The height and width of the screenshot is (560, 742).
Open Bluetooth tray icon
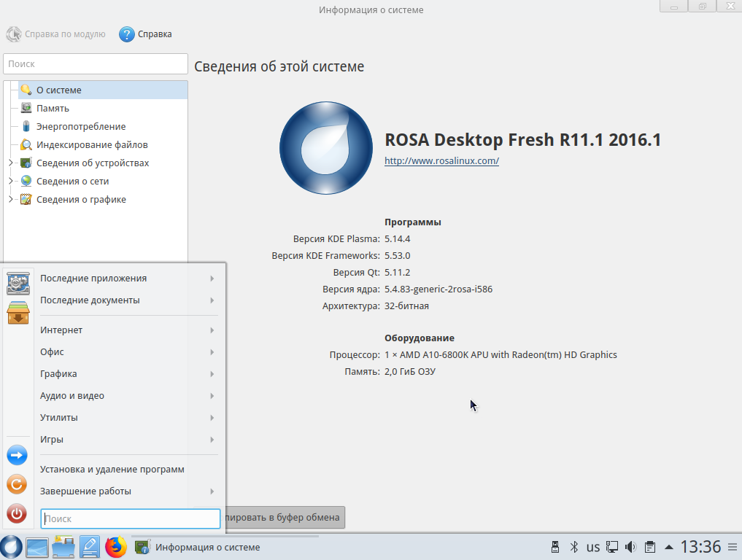pos(574,547)
